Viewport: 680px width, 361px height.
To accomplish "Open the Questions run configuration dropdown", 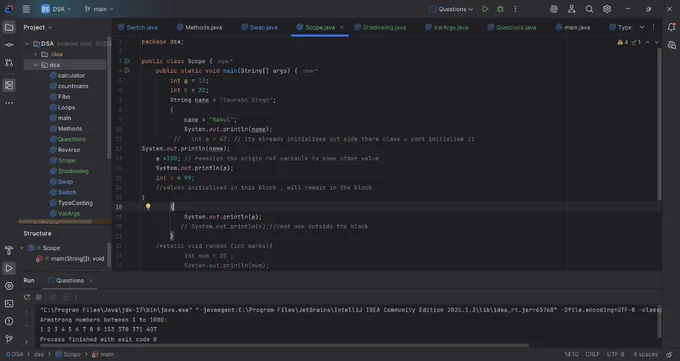I will pos(451,9).
